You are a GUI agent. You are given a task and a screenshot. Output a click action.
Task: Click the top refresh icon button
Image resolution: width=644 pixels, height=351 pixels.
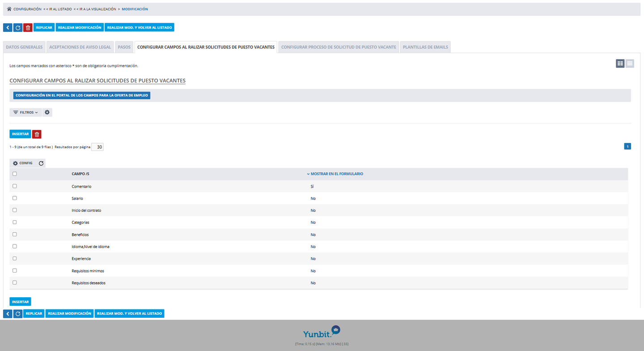click(x=18, y=27)
